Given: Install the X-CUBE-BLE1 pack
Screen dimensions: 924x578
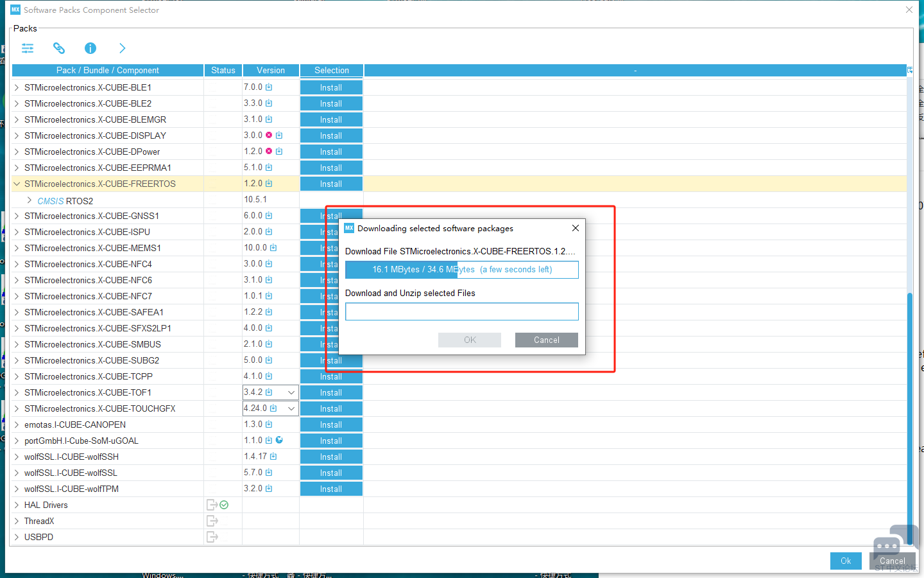Looking at the screenshot, I should pyautogui.click(x=331, y=87).
